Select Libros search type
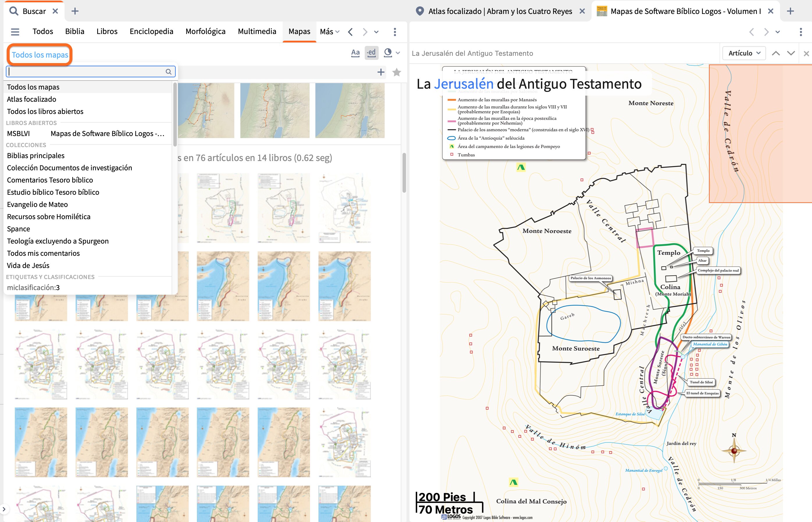This screenshot has width=812, height=522. coord(107,31)
